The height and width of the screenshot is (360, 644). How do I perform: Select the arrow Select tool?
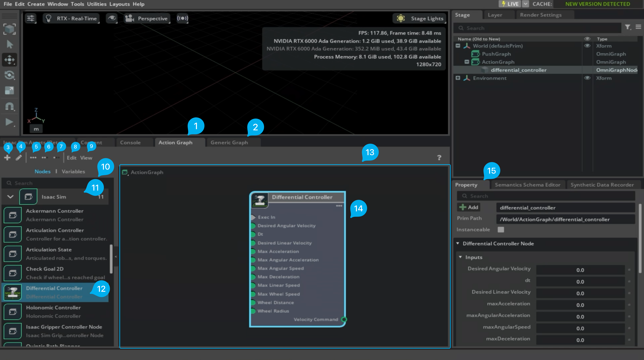click(x=10, y=44)
